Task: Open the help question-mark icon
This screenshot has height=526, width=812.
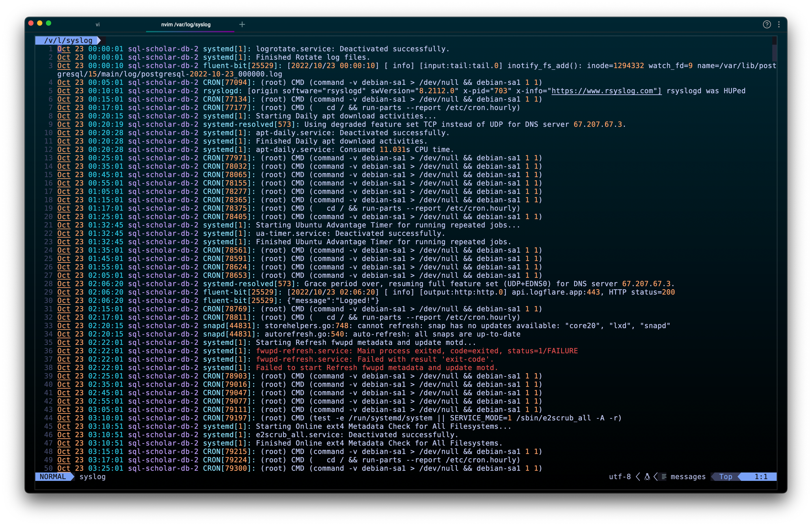Action: click(767, 24)
